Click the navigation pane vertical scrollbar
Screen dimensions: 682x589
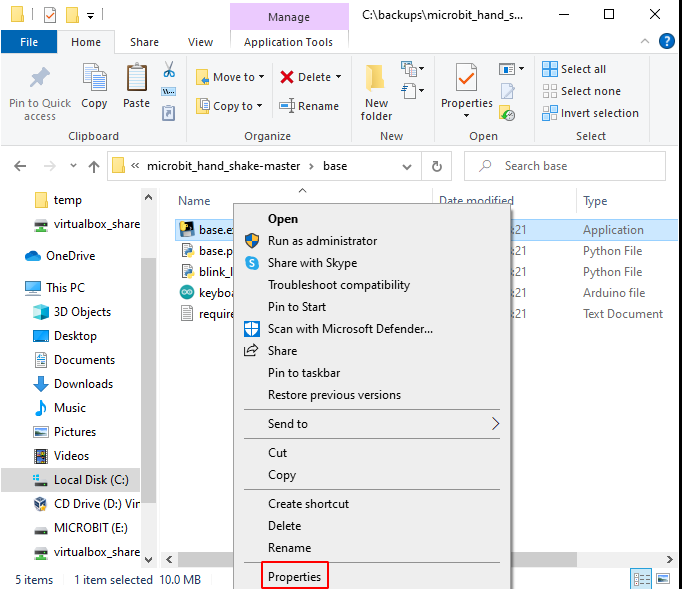point(148,400)
